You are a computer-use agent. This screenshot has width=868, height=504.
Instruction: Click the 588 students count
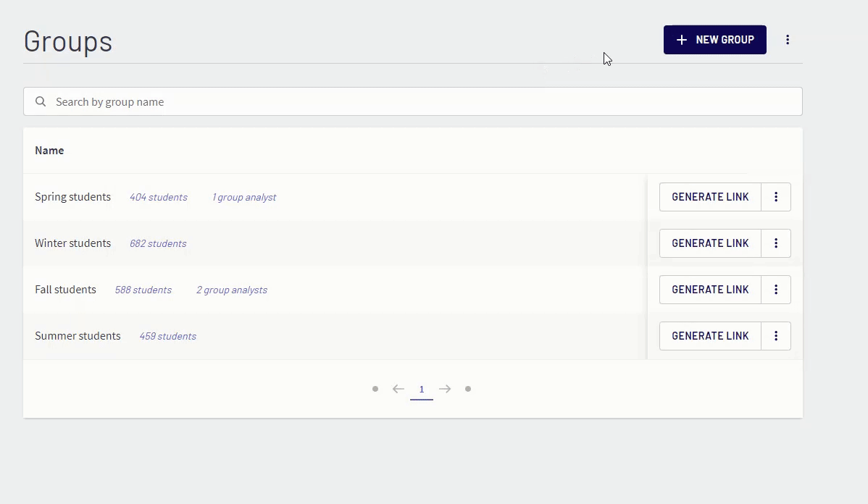(x=143, y=290)
